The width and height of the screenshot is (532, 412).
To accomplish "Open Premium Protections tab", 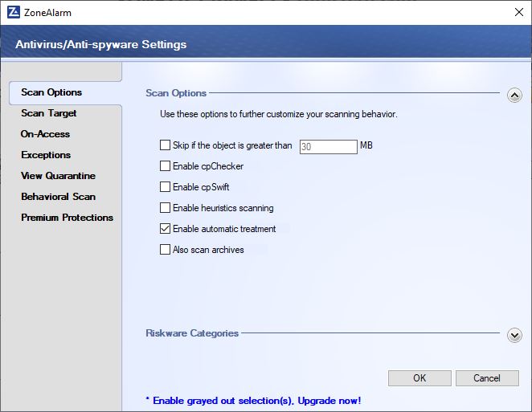I will [67, 218].
